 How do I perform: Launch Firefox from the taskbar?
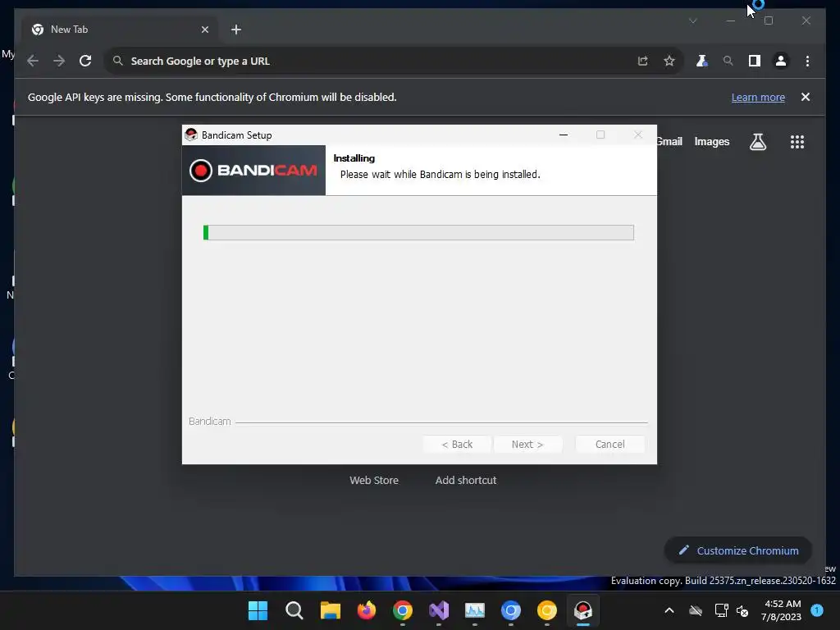tap(367, 610)
